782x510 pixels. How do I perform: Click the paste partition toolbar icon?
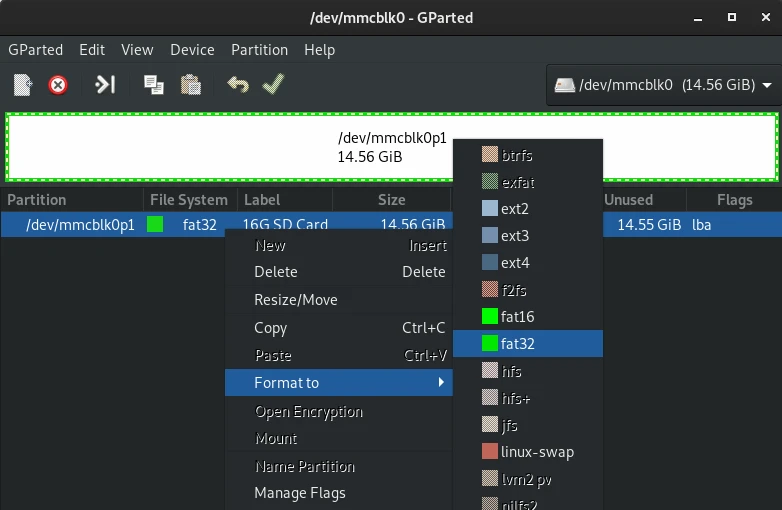coord(191,85)
